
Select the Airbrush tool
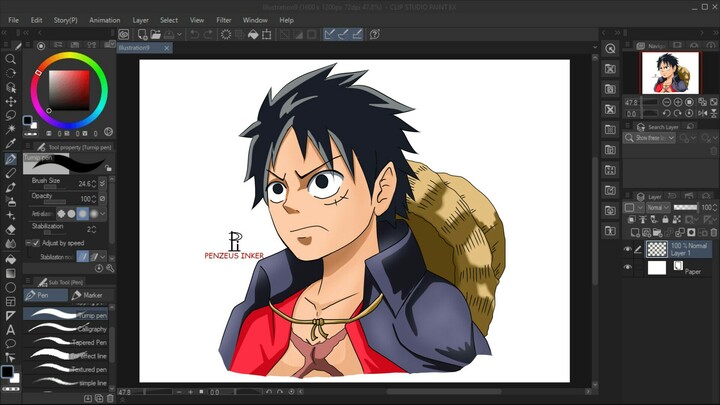[10, 201]
